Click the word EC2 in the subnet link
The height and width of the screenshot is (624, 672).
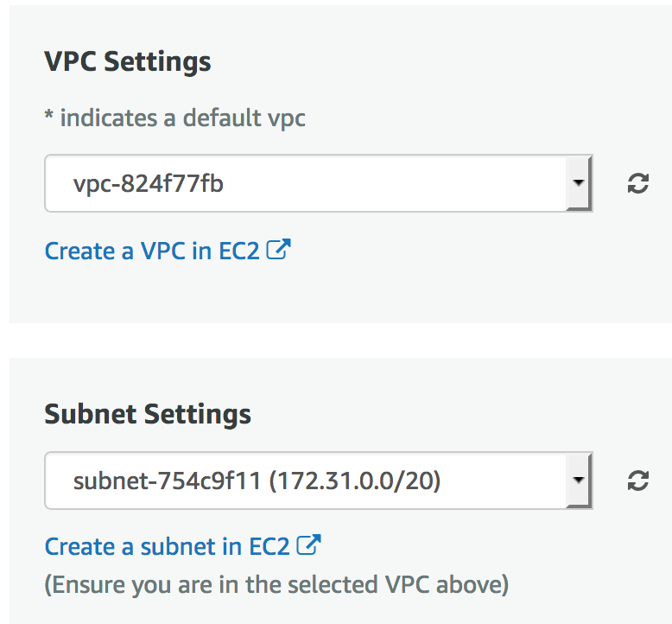[269, 547]
